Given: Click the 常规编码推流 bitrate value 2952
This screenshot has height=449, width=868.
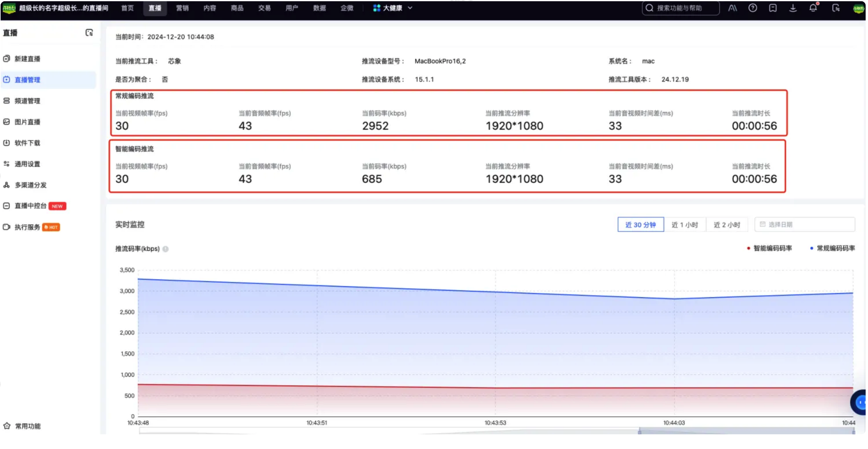Looking at the screenshot, I should click(375, 126).
